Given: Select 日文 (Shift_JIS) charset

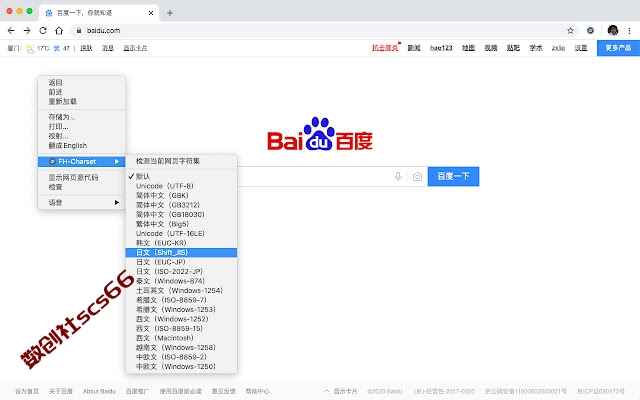Looking at the screenshot, I should [x=181, y=253].
